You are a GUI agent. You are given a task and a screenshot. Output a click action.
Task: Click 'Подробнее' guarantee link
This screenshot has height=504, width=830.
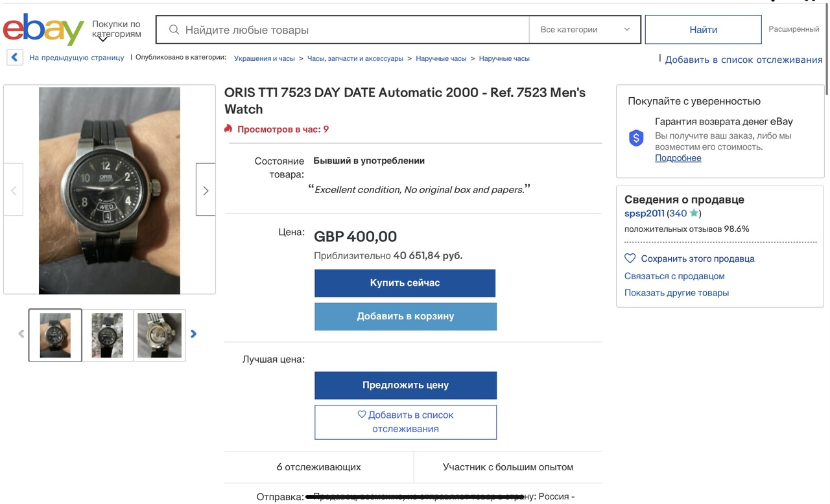pos(678,158)
